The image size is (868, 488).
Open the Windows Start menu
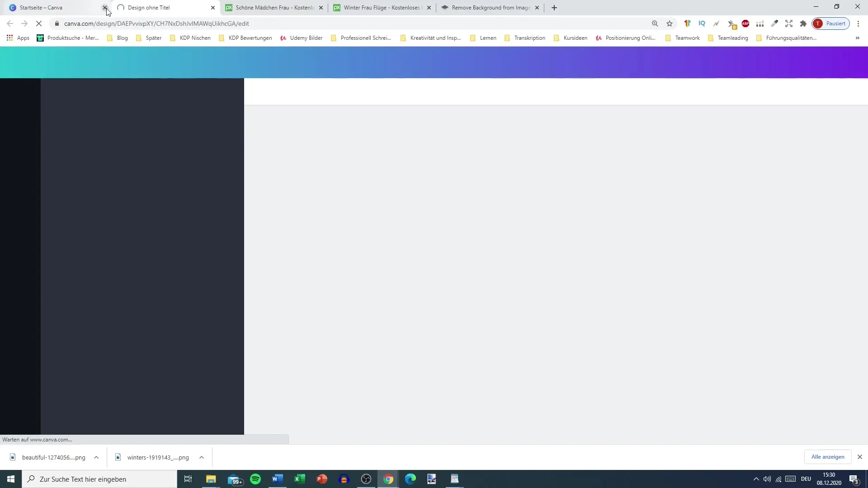tap(11, 479)
